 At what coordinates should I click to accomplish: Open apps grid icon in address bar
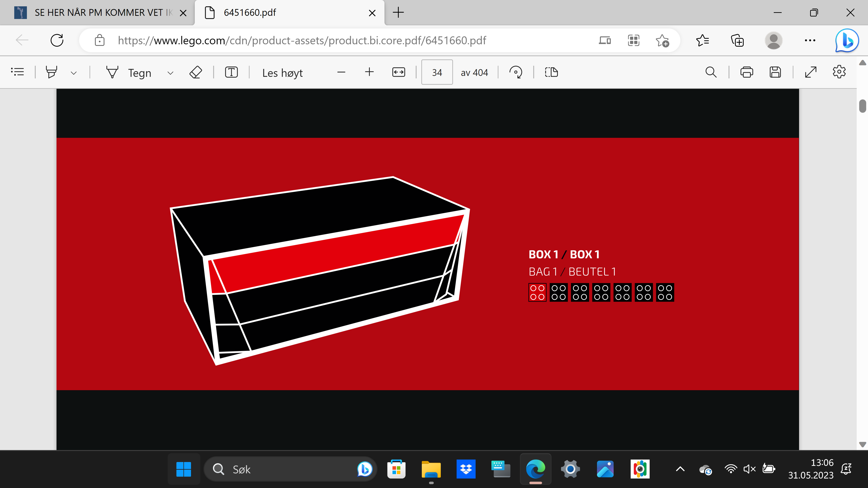[x=634, y=40]
